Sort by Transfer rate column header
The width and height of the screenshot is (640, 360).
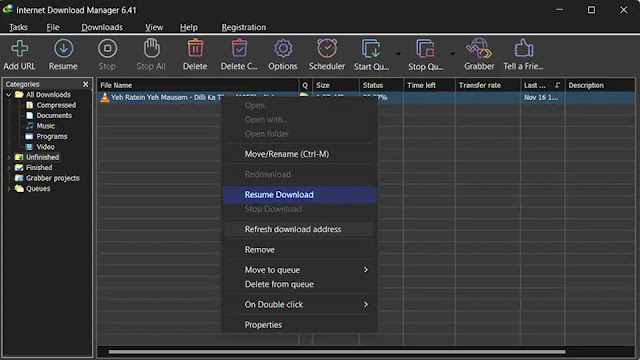pos(488,85)
